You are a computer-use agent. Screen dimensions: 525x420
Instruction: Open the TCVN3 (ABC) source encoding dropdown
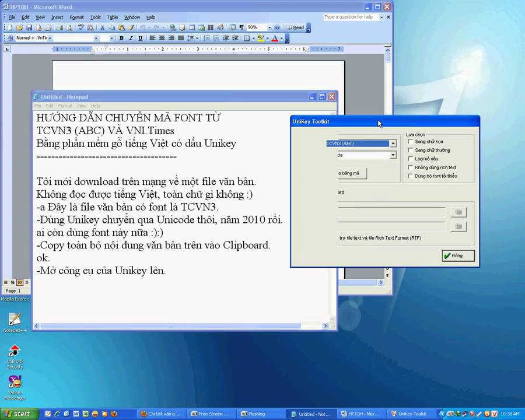coord(393,143)
